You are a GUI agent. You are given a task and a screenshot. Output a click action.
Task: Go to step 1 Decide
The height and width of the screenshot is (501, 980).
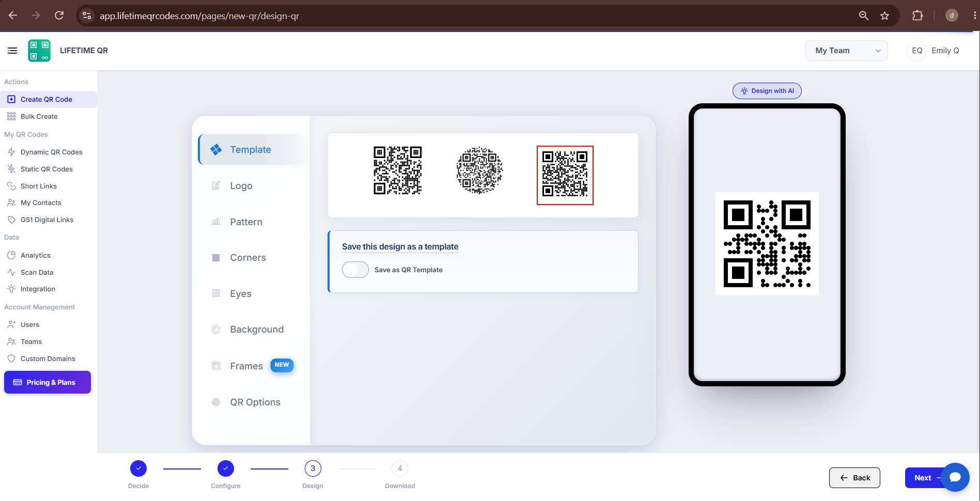(138, 468)
